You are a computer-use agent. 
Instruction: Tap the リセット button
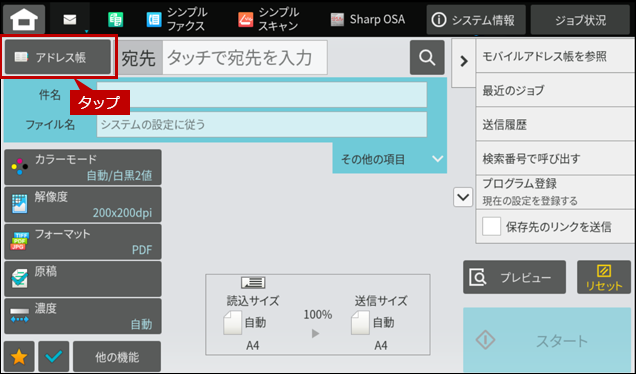(604, 277)
